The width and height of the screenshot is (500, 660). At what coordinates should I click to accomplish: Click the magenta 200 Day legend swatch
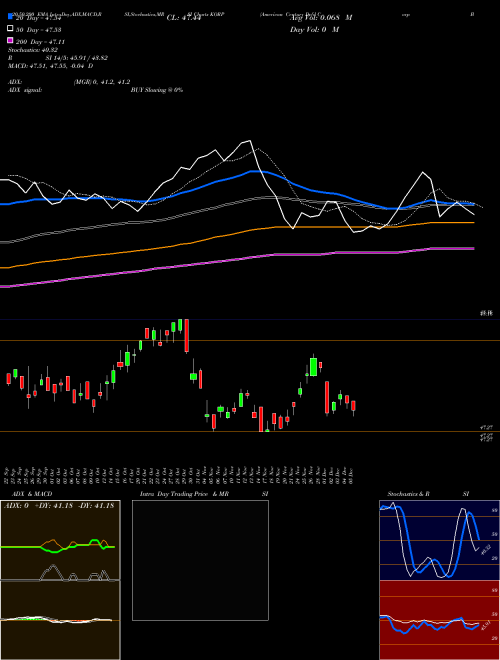[10, 41]
